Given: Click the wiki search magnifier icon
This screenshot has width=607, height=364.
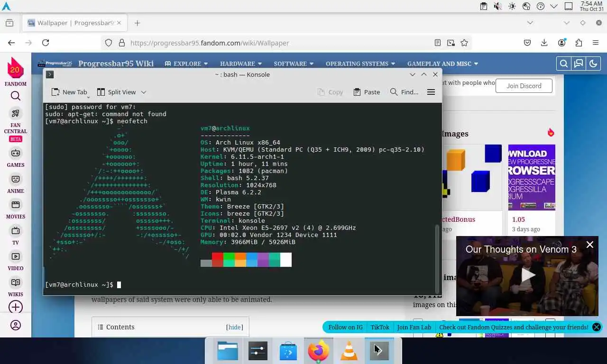Looking at the screenshot, I should tap(563, 64).
